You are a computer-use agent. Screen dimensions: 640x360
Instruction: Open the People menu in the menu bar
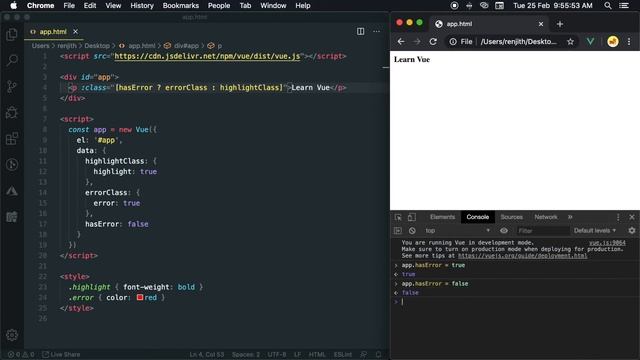219,6
